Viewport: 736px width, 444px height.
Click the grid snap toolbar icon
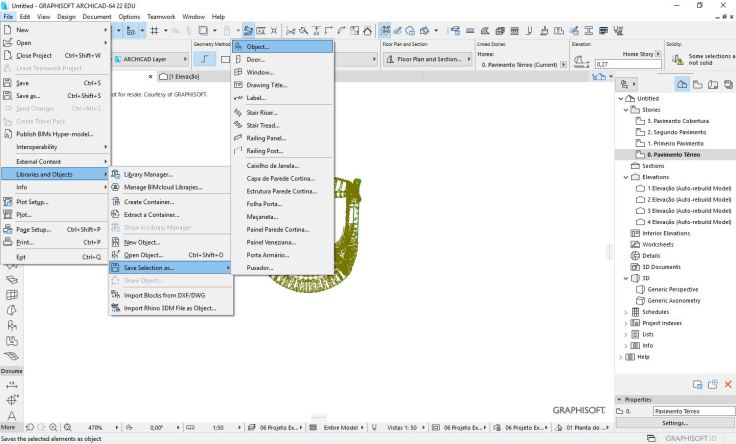154,31
